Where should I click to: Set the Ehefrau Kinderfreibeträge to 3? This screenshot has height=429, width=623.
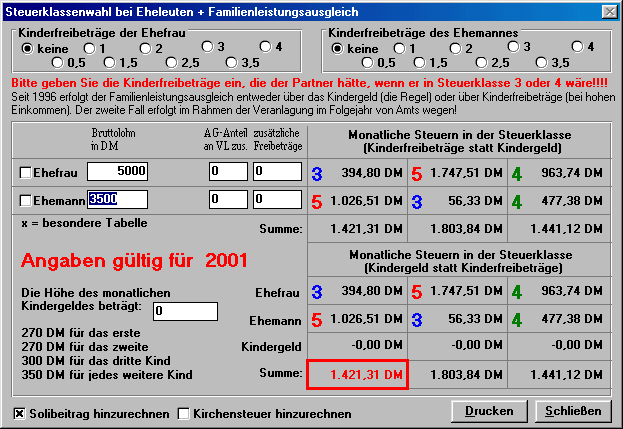tap(208, 46)
